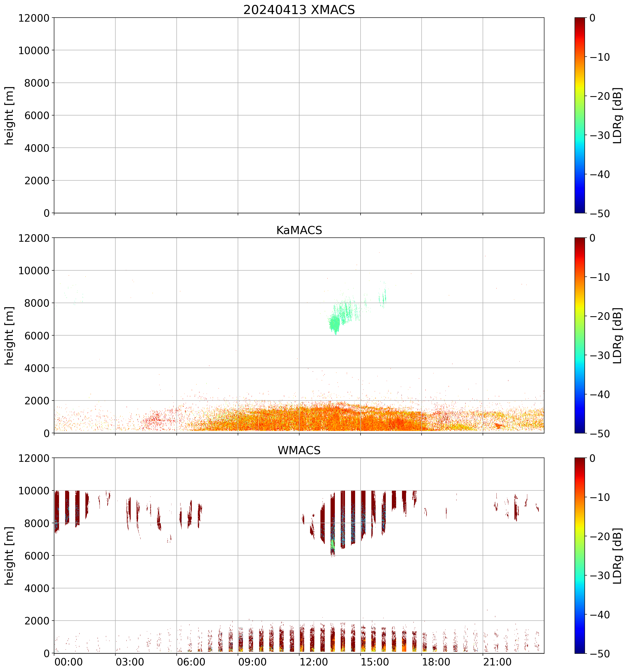Click the 12:00 time axis label
The height and width of the screenshot is (672, 628).
pos(313,662)
